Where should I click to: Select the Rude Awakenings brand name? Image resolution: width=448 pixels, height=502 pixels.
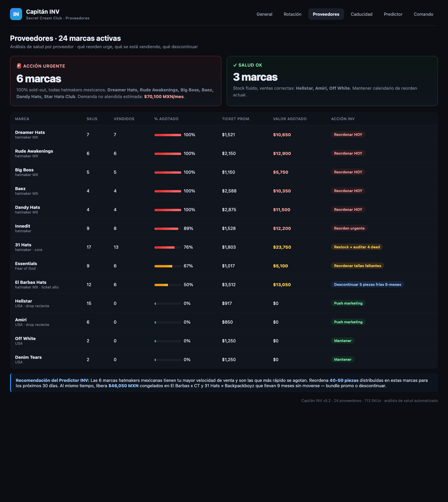34,151
